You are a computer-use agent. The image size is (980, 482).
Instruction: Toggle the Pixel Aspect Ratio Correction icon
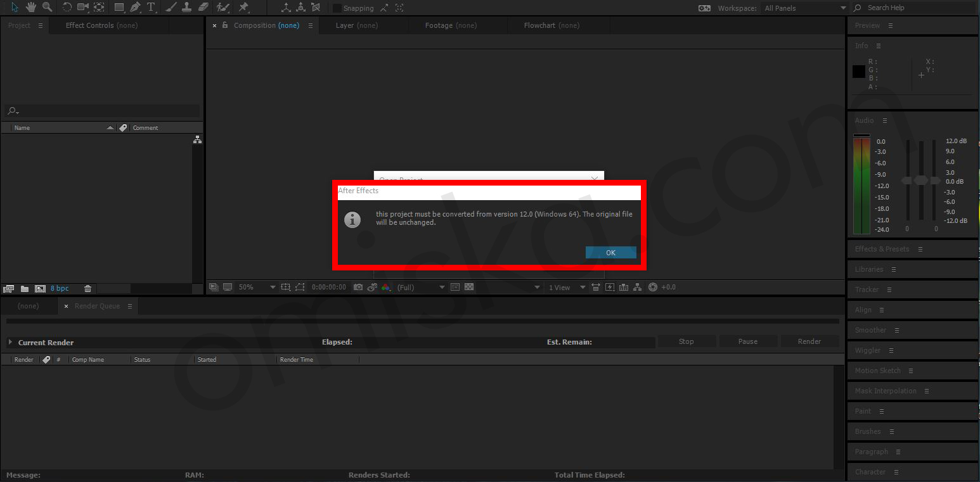[595, 287]
